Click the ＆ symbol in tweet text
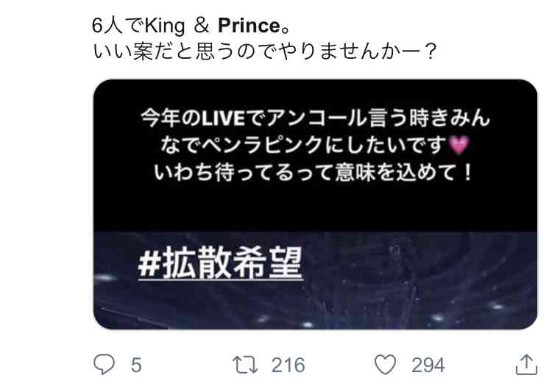Screen dimensions: 552x392 (x=202, y=26)
